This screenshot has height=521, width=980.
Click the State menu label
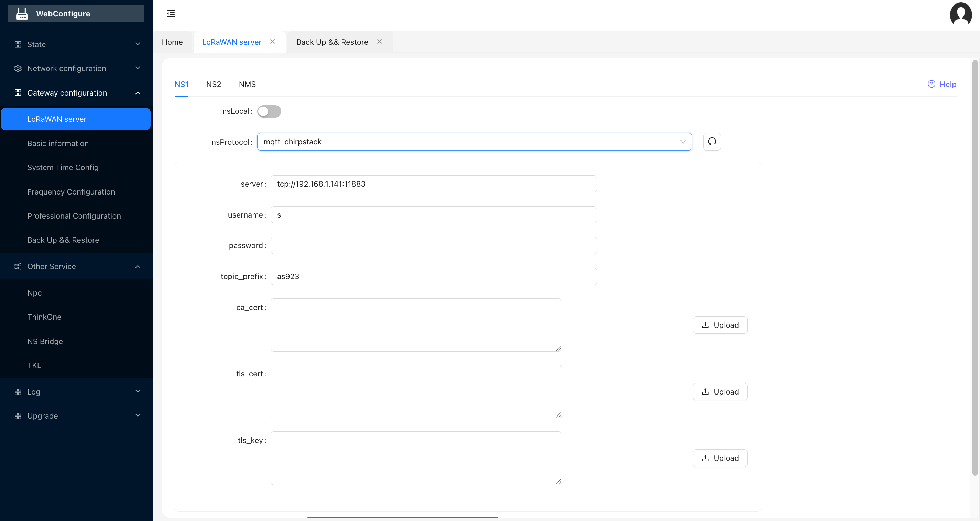coord(36,44)
